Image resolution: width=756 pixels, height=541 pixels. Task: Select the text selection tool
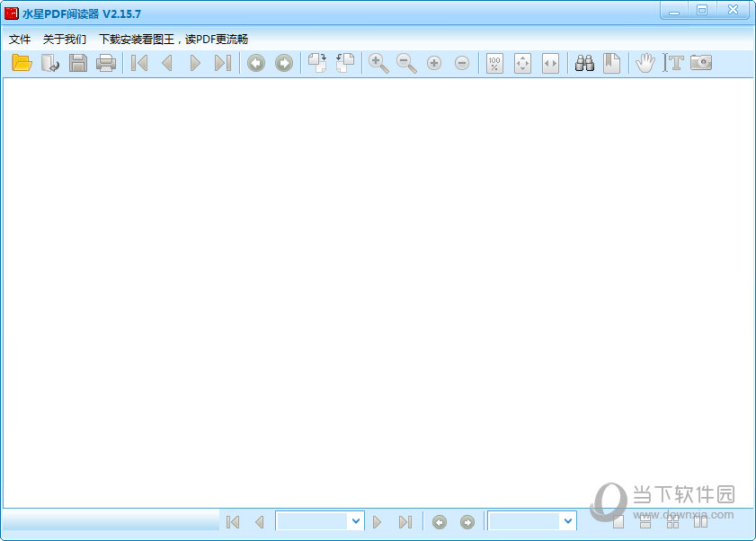(673, 63)
